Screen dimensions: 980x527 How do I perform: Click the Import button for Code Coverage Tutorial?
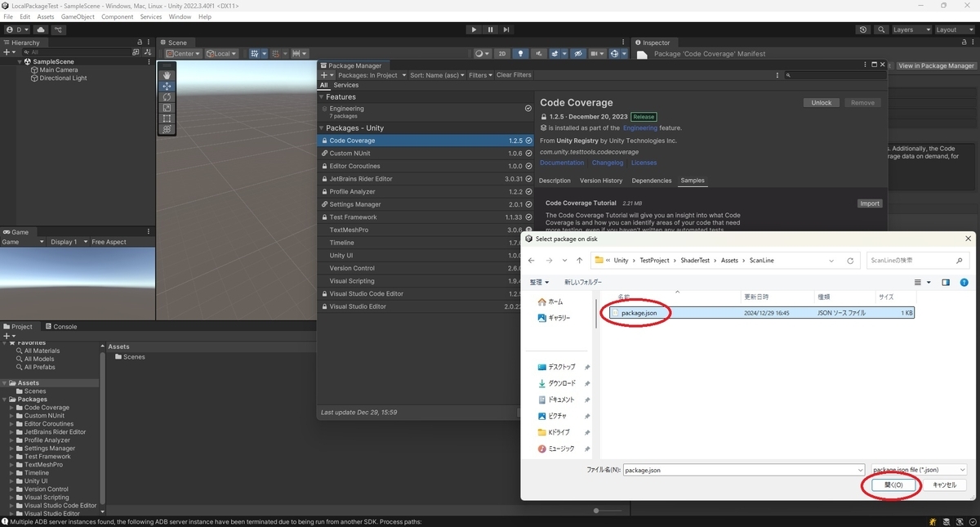[870, 203]
